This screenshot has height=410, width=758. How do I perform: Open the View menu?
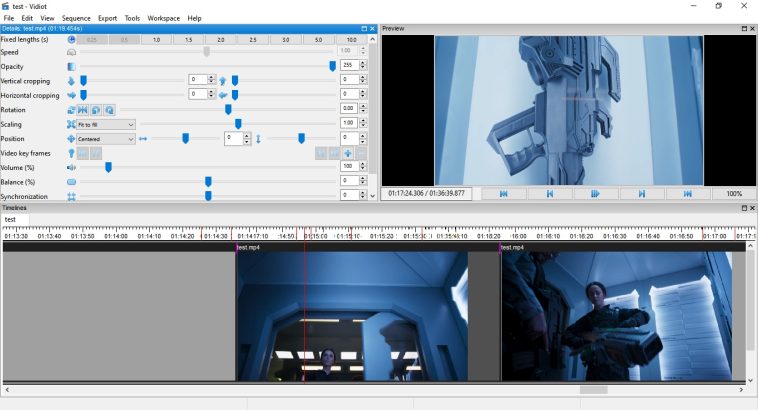coord(47,18)
